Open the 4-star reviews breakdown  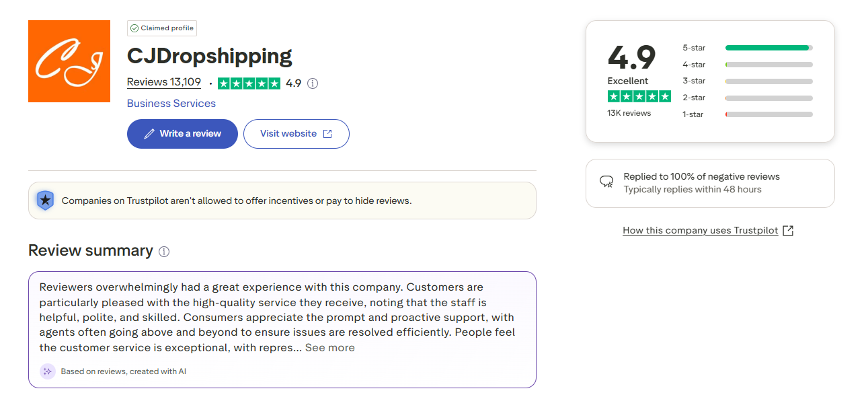[x=767, y=64]
